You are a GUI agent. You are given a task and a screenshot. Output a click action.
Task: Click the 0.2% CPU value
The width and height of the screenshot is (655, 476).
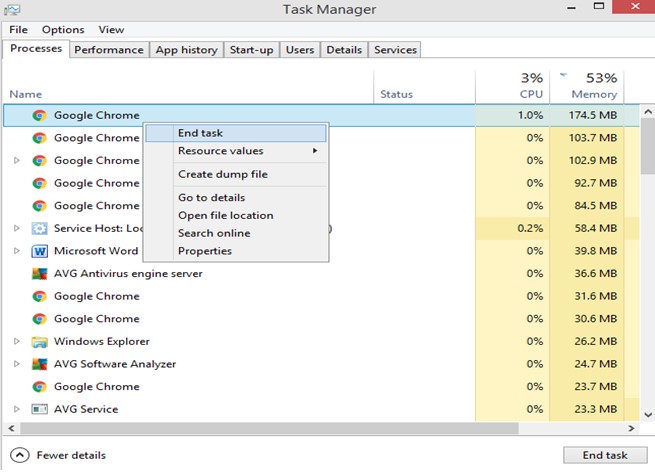pyautogui.click(x=530, y=228)
